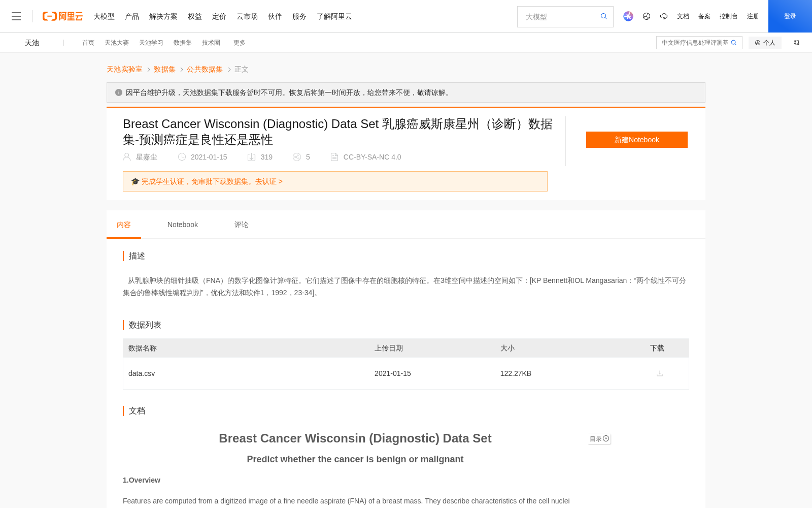Go to 公共数据集 breadcrumb link
Screen dimensions: 812x508
(x=205, y=69)
